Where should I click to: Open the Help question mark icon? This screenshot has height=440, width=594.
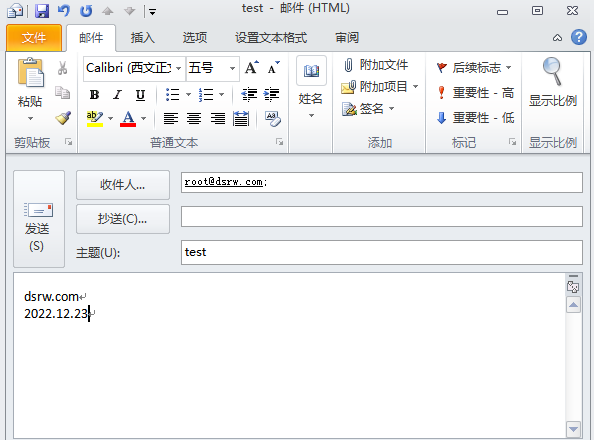579,37
